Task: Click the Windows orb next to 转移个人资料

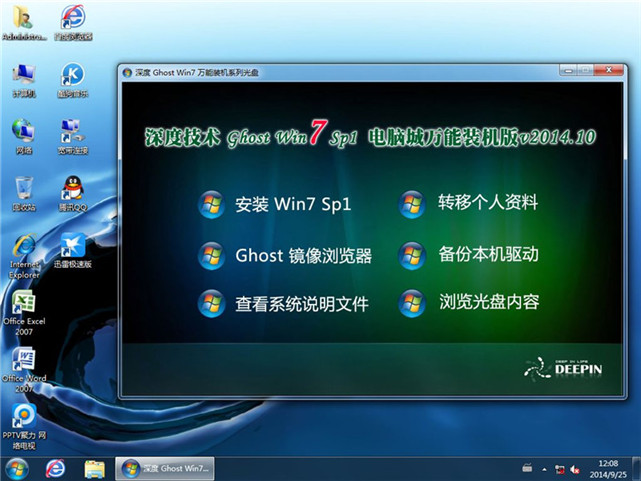Action: (412, 204)
